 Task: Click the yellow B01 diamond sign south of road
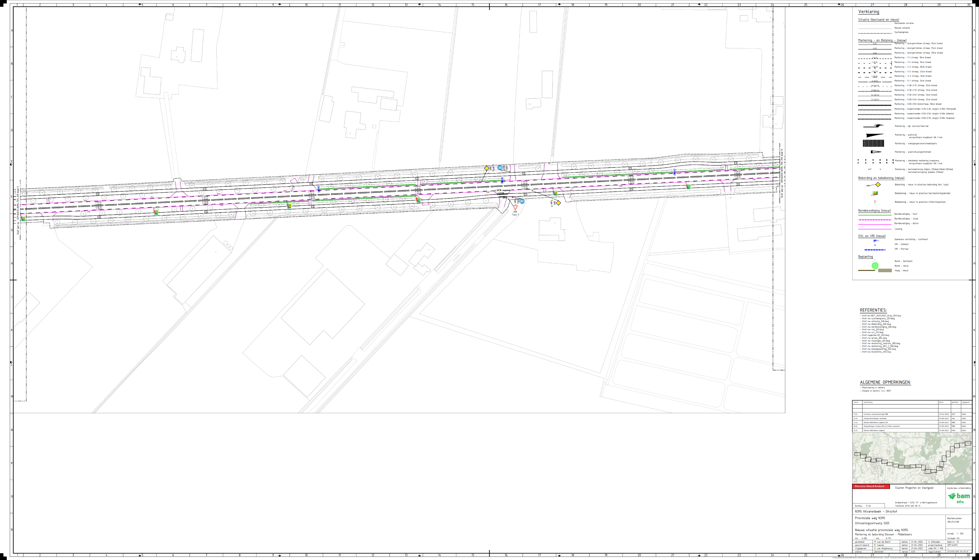tap(558, 203)
